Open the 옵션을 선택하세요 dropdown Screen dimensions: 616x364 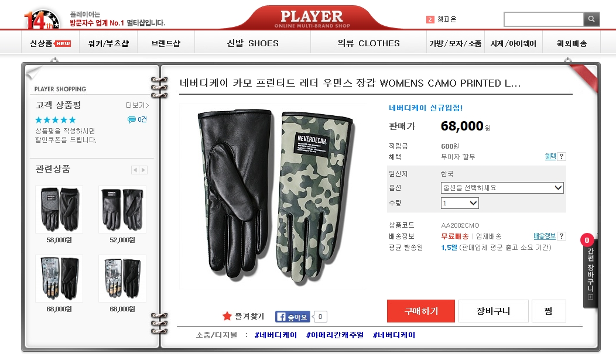(502, 188)
